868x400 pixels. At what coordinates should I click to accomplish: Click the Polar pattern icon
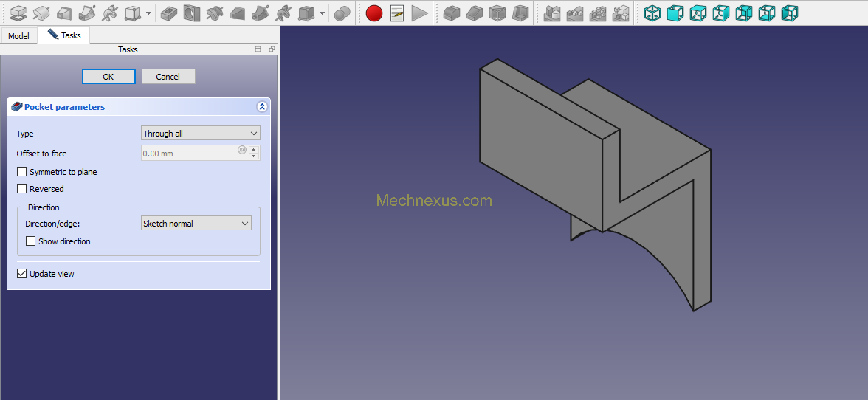(x=597, y=13)
